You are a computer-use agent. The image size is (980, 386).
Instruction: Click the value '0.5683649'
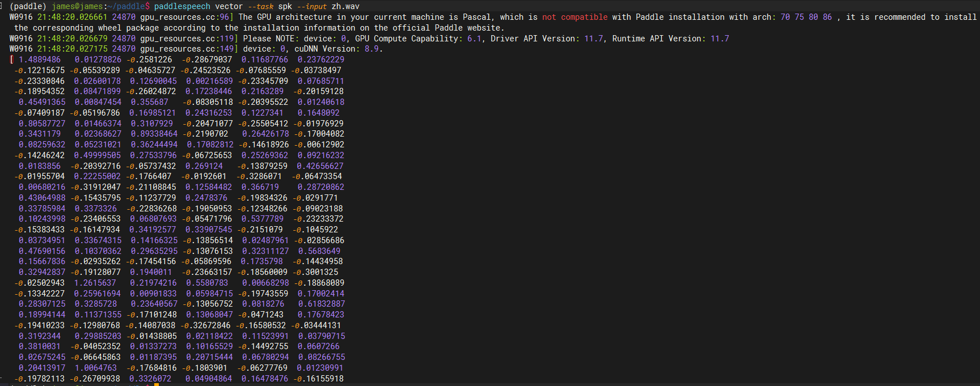[320, 251]
